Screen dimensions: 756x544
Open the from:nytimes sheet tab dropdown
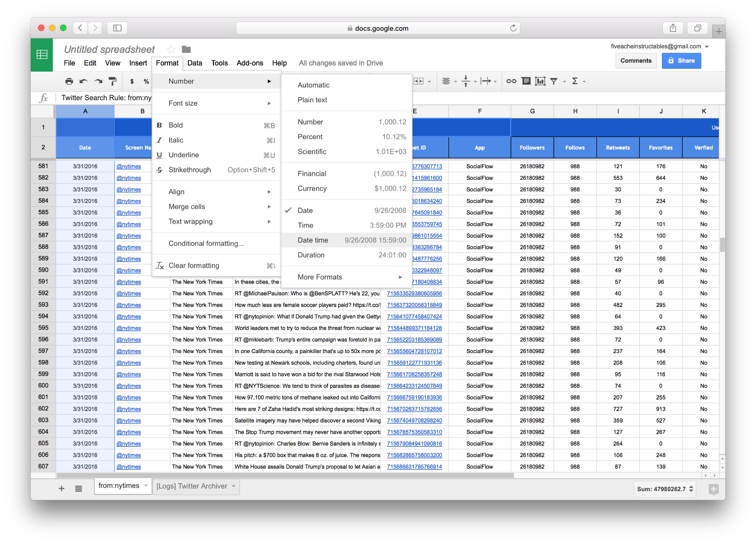point(145,486)
